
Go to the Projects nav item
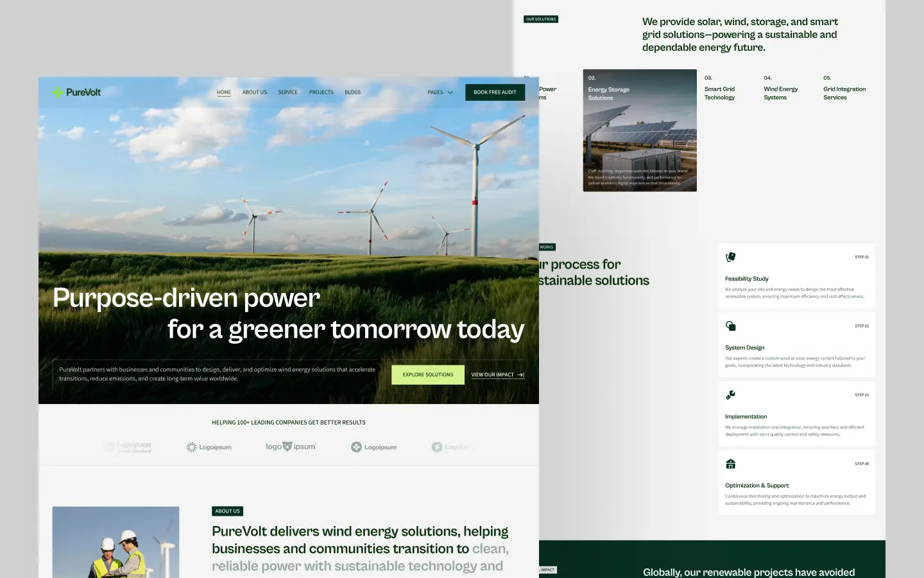321,92
